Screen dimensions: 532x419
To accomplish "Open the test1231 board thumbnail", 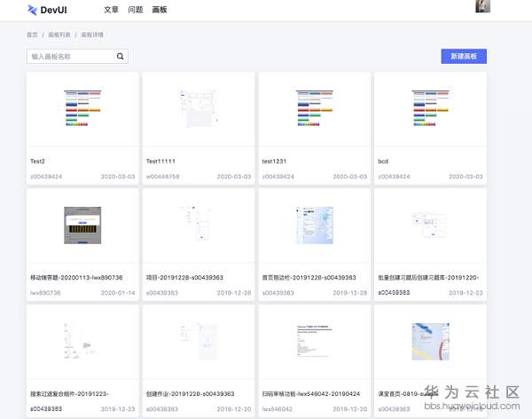I will [315, 108].
